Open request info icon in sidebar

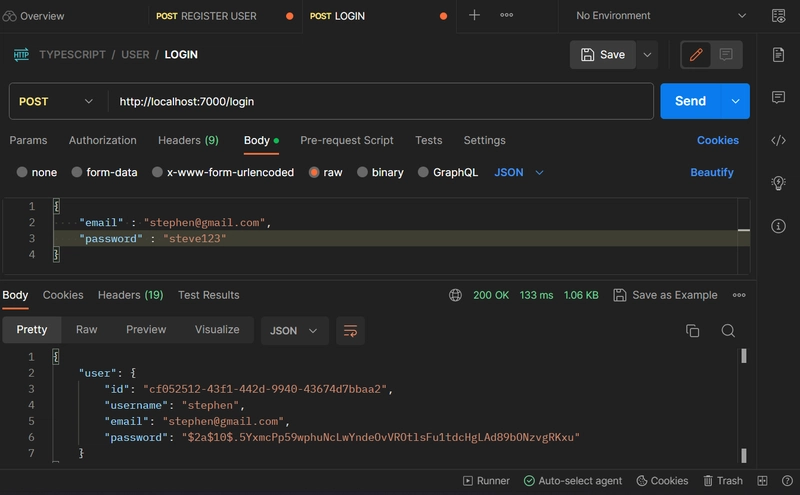[x=779, y=226]
